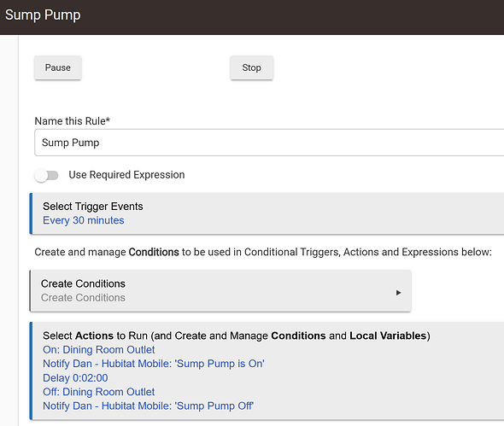
Task: Select the 'Sump Pump Off' notify action
Action: click(148, 406)
